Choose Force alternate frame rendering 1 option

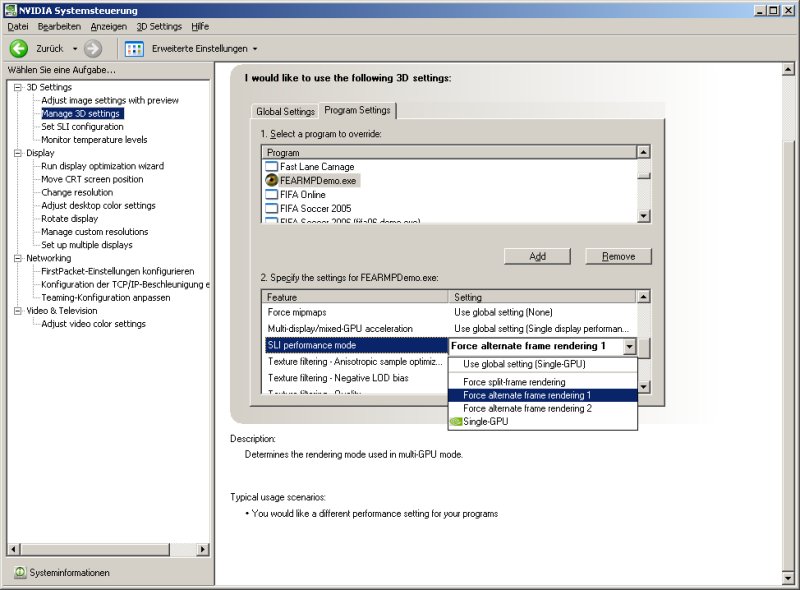[542, 395]
